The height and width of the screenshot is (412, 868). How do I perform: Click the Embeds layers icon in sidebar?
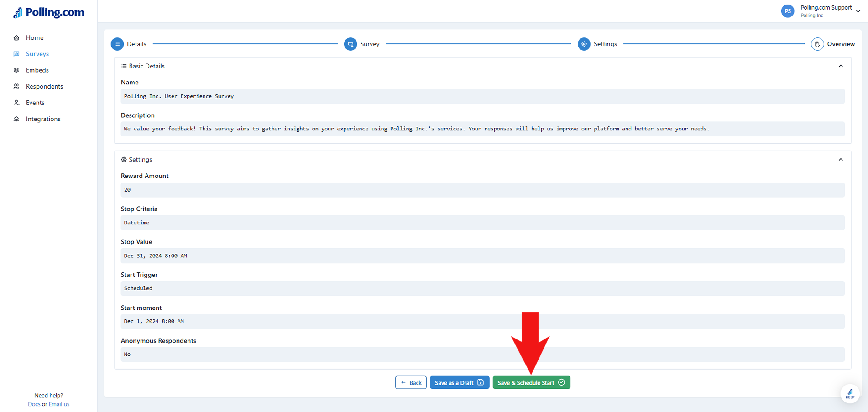(16, 70)
